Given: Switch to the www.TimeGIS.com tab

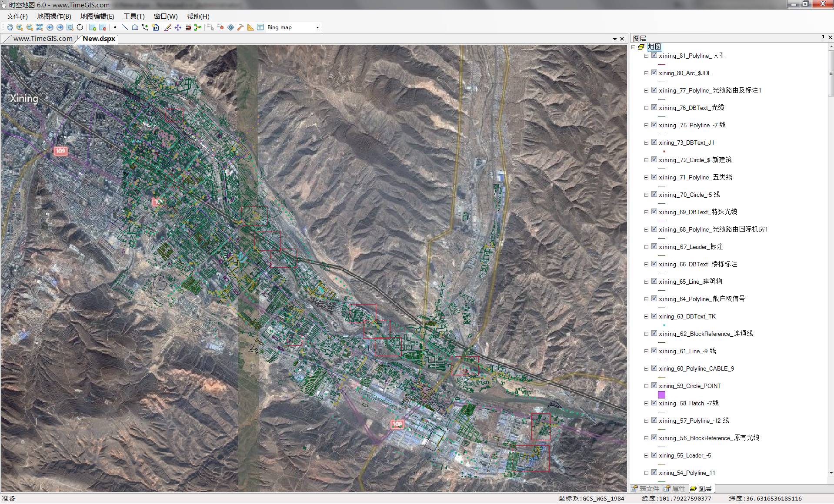Looking at the screenshot, I should tap(43, 39).
